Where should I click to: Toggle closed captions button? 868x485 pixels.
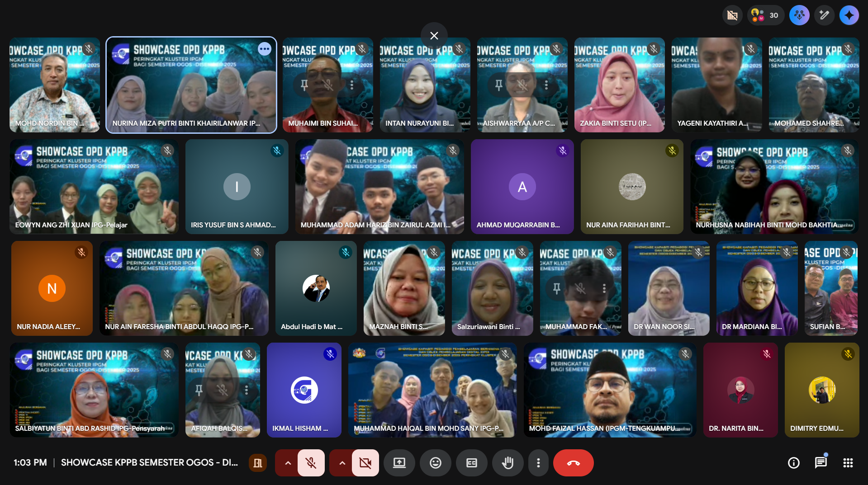tap(471, 462)
